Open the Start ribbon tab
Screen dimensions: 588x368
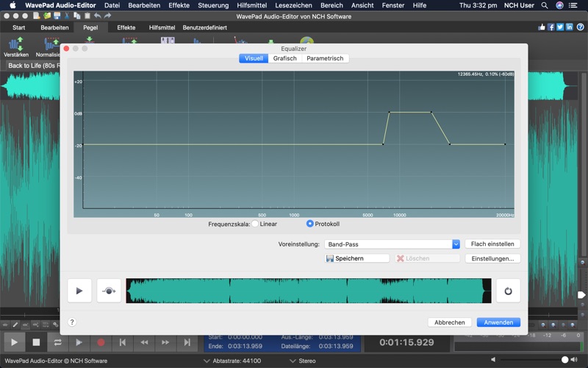point(19,27)
